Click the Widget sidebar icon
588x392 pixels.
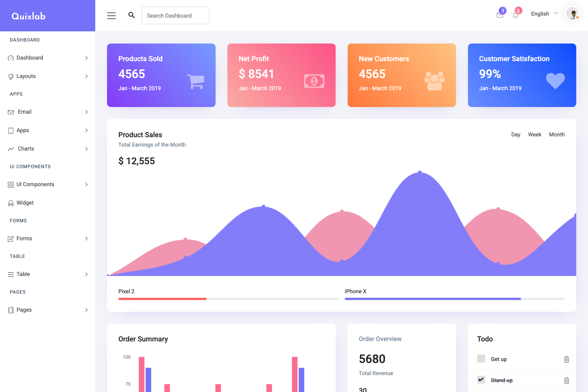pos(11,203)
